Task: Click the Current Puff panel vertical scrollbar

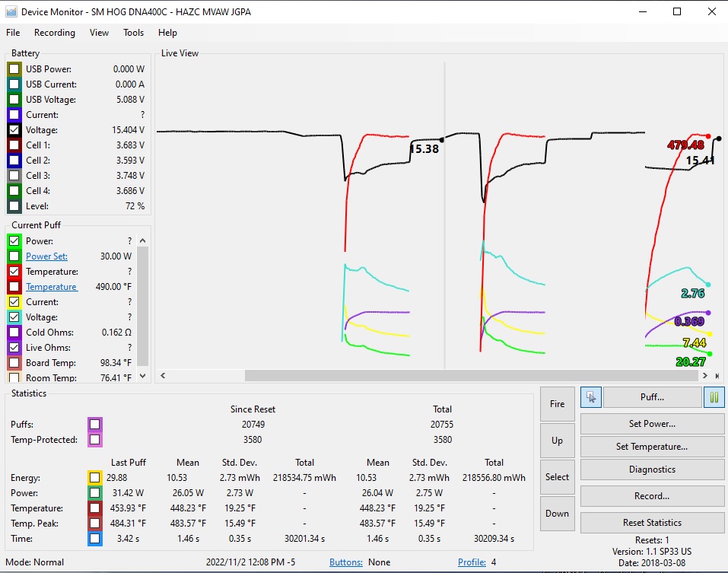Action: pyautogui.click(x=142, y=304)
